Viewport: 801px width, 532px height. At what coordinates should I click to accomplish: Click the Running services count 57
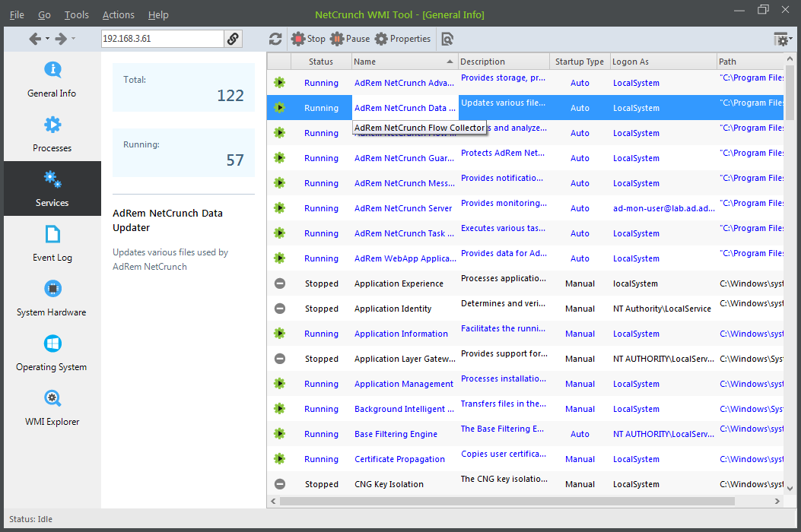coord(235,160)
